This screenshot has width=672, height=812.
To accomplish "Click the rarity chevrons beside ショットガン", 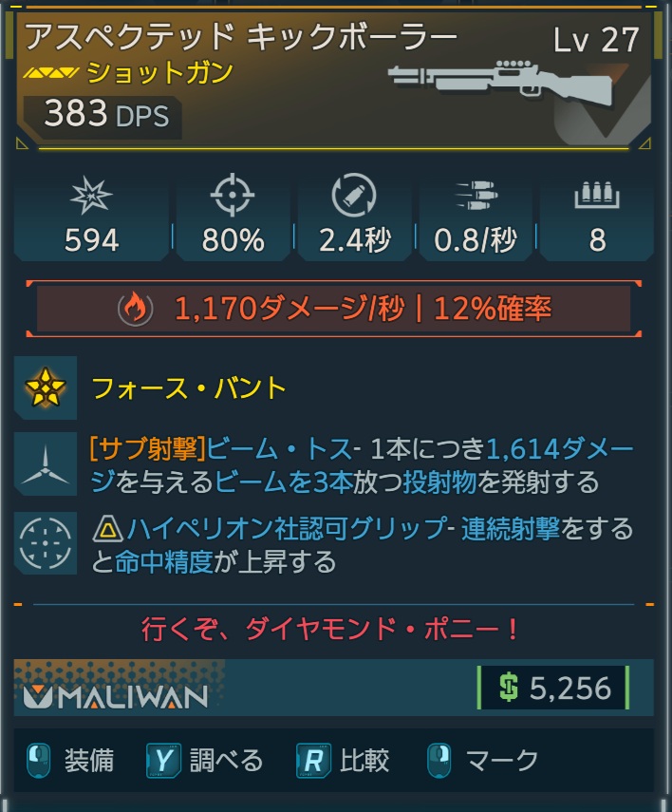I will (50, 72).
